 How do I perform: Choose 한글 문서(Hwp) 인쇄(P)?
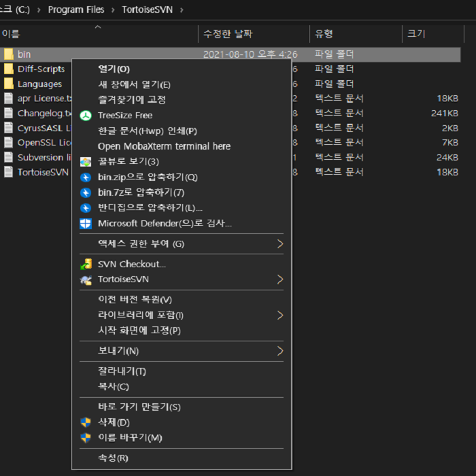coord(182,131)
